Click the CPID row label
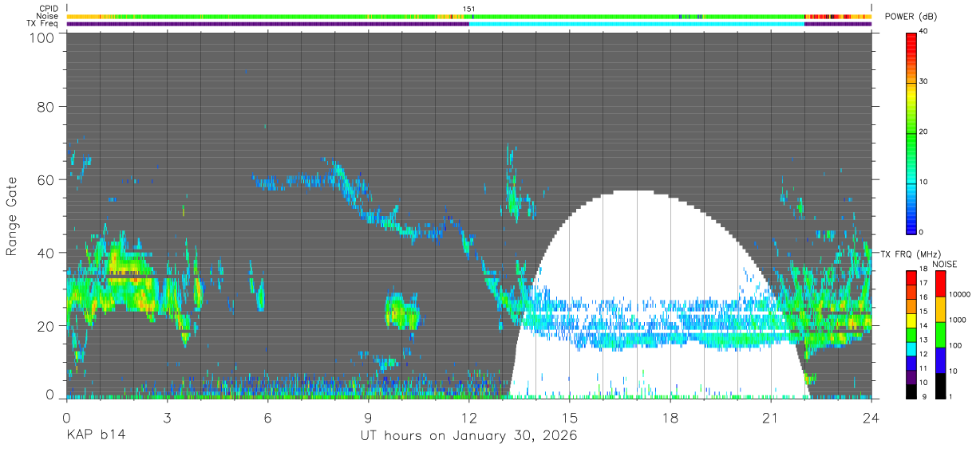 click(x=49, y=9)
